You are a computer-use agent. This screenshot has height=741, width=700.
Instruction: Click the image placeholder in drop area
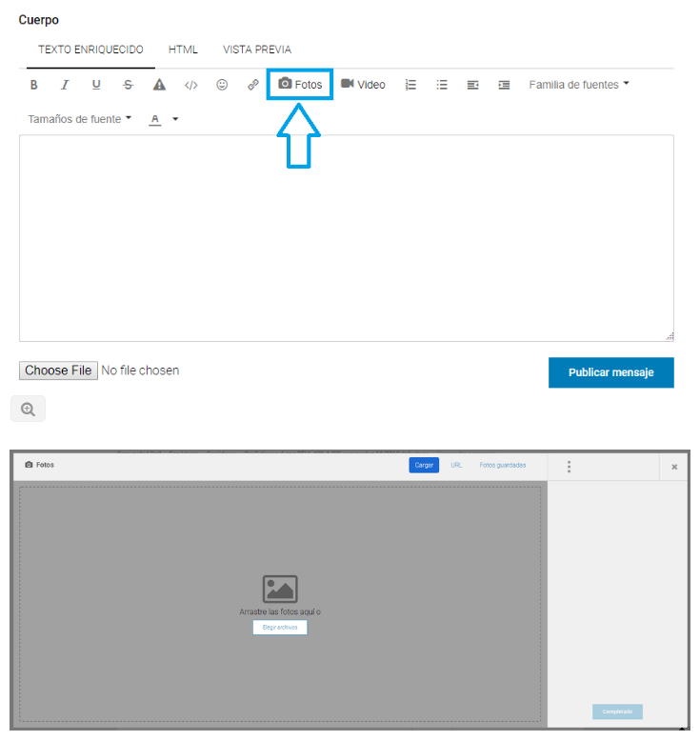coord(280,589)
